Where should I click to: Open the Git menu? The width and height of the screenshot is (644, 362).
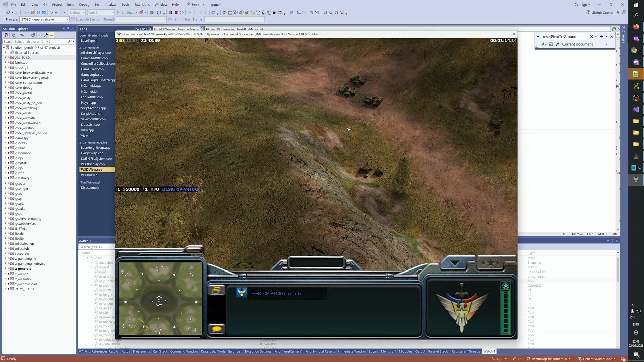(45, 4)
